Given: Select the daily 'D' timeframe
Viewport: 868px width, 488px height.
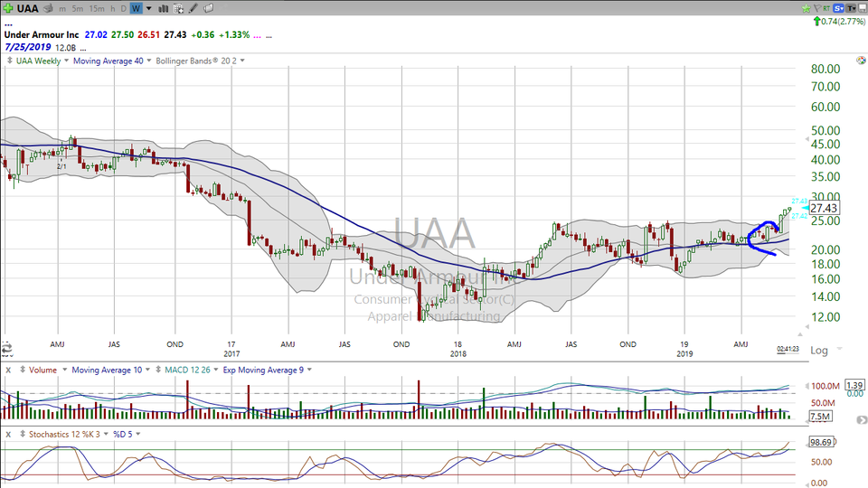Looking at the screenshot, I should (x=123, y=8).
